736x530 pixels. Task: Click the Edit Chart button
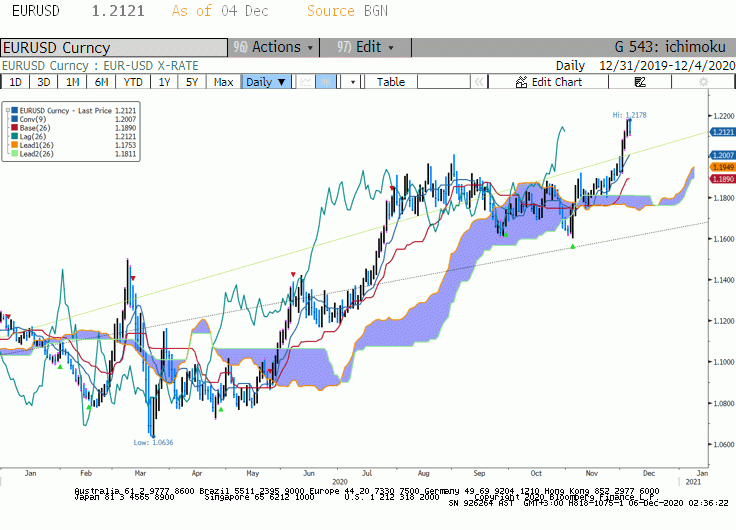[549, 82]
